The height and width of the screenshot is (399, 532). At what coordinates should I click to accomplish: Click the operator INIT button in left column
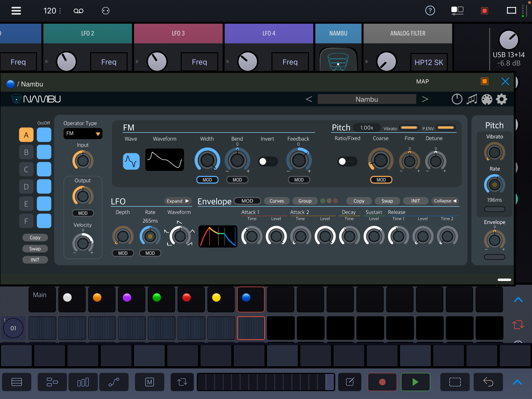[x=35, y=260]
